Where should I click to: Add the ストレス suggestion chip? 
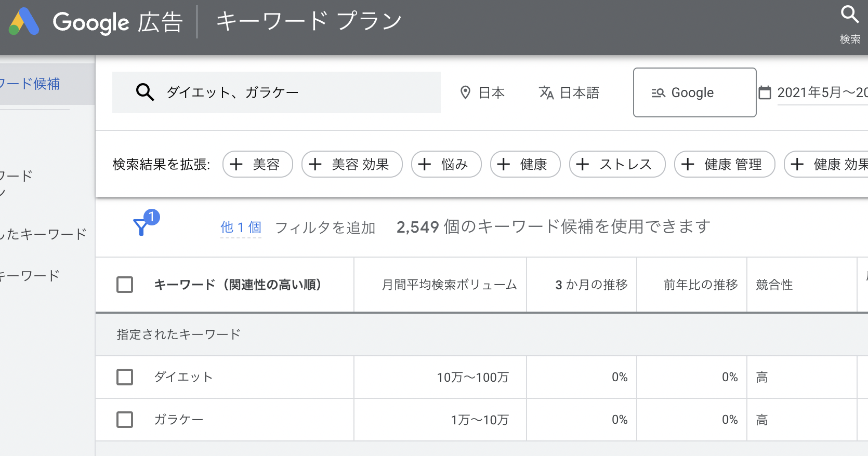point(617,164)
